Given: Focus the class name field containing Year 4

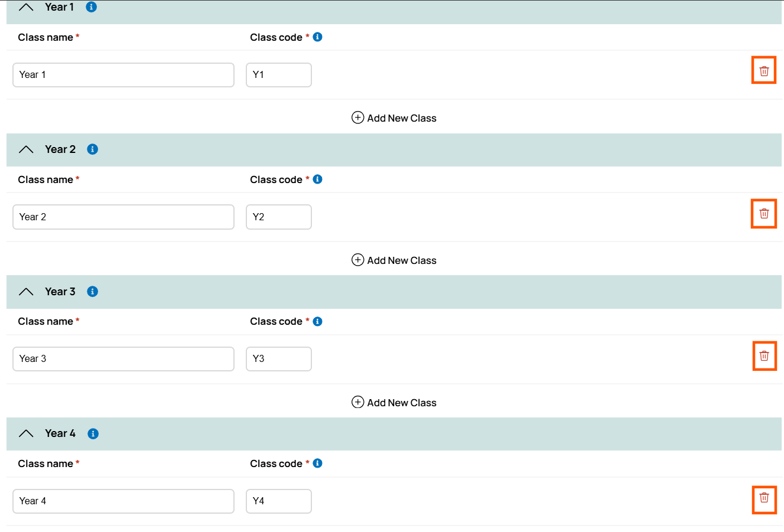Looking at the screenshot, I should [x=123, y=501].
